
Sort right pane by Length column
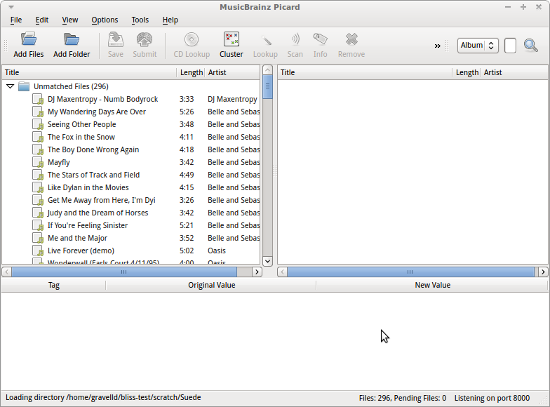coord(467,72)
